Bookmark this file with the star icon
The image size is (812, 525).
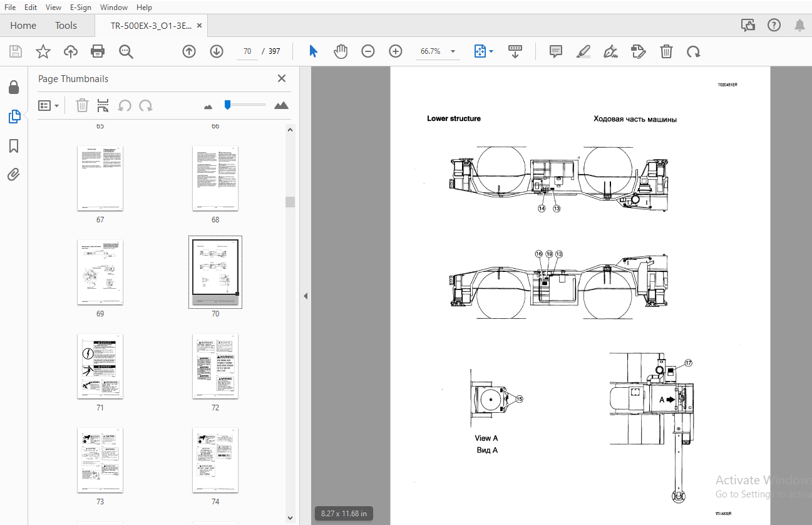[x=43, y=51]
